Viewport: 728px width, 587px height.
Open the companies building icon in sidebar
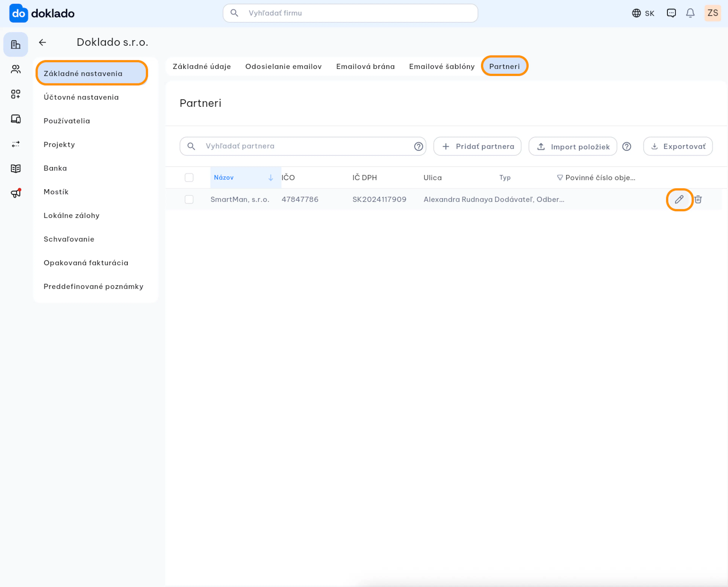[16, 44]
